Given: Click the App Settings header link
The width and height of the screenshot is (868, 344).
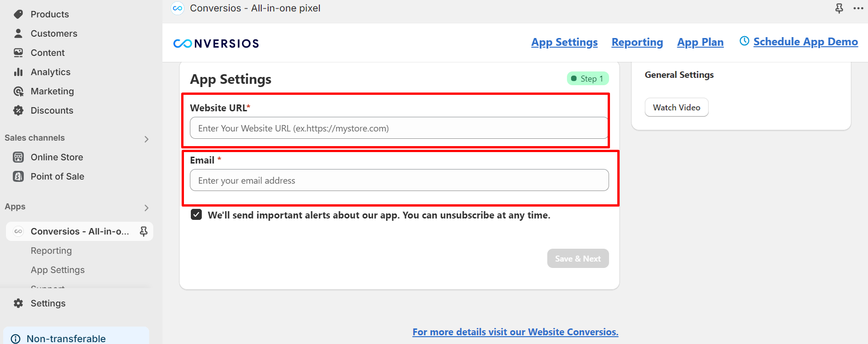Looking at the screenshot, I should 564,42.
